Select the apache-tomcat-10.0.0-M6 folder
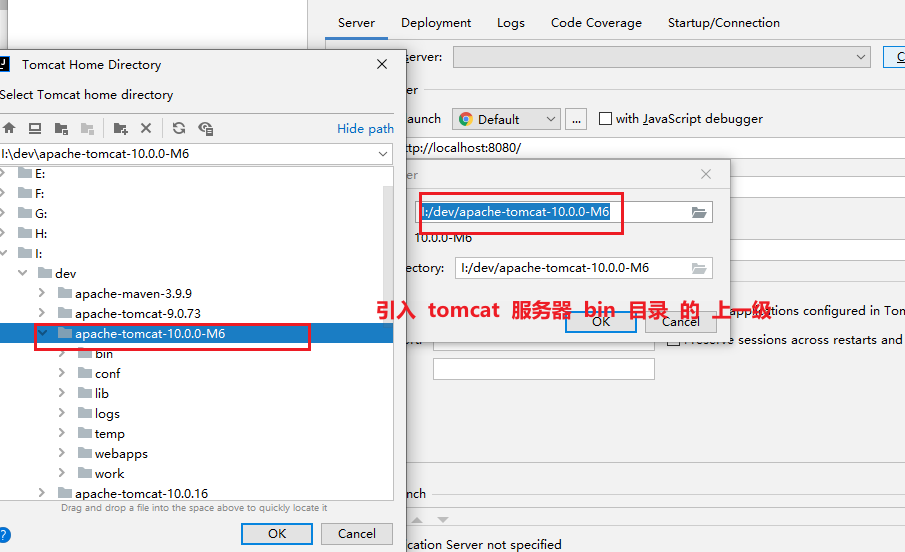 click(150, 334)
